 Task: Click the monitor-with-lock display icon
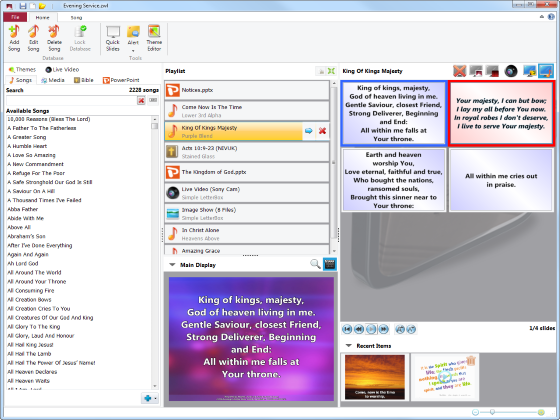[529, 71]
